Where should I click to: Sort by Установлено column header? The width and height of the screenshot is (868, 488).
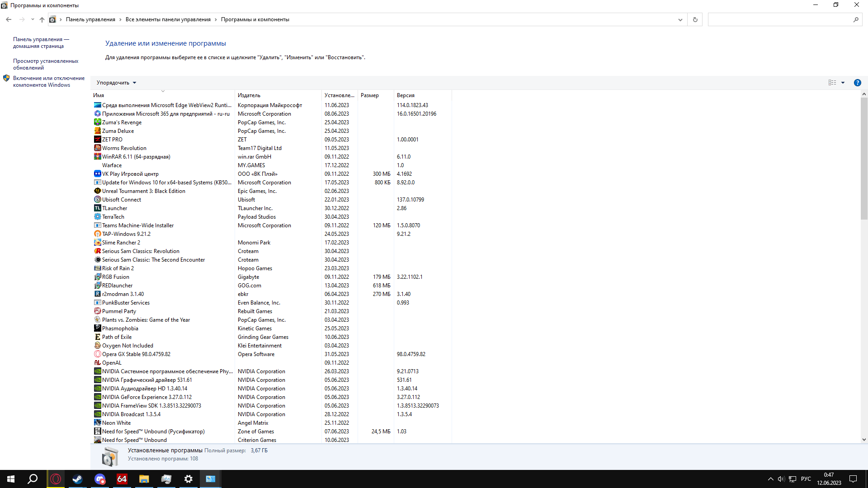340,95
